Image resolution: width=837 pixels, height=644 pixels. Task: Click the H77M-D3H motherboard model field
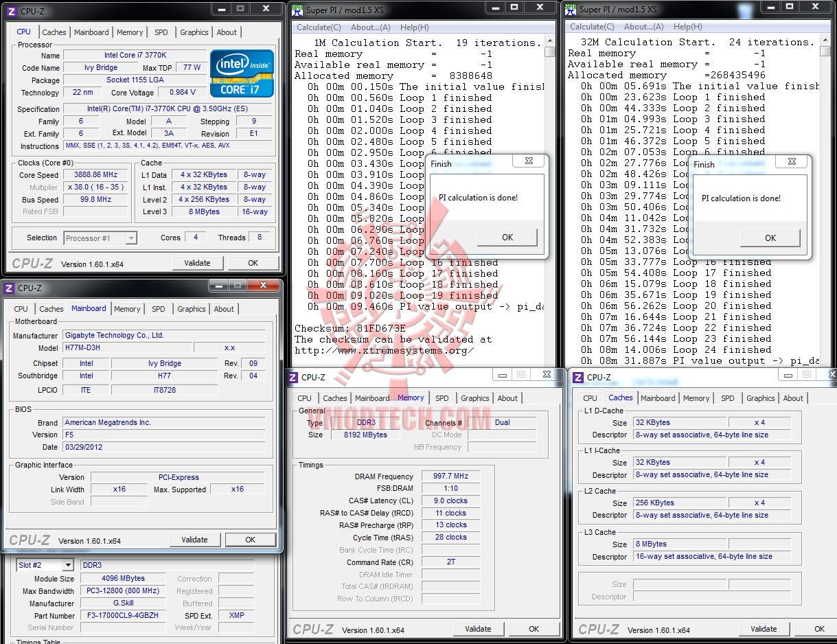128,348
